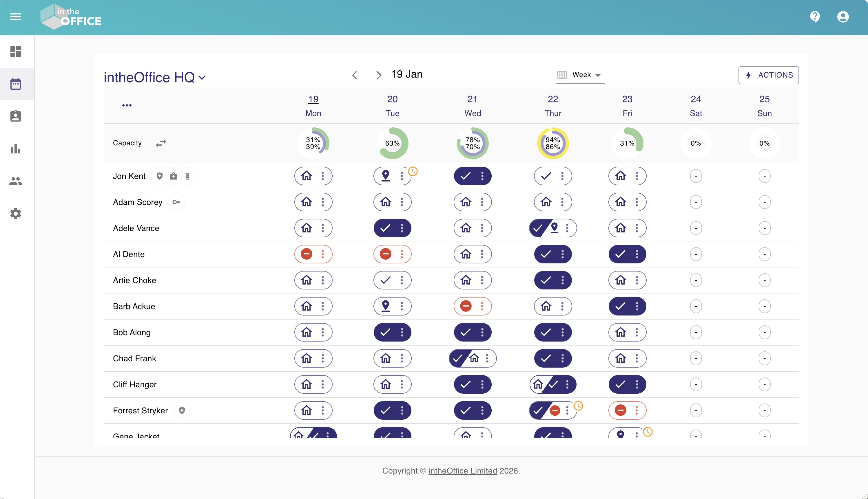Open options menu for Bob Along's Tuesday
Screen dimensions: 868x499
pyautogui.click(x=402, y=332)
